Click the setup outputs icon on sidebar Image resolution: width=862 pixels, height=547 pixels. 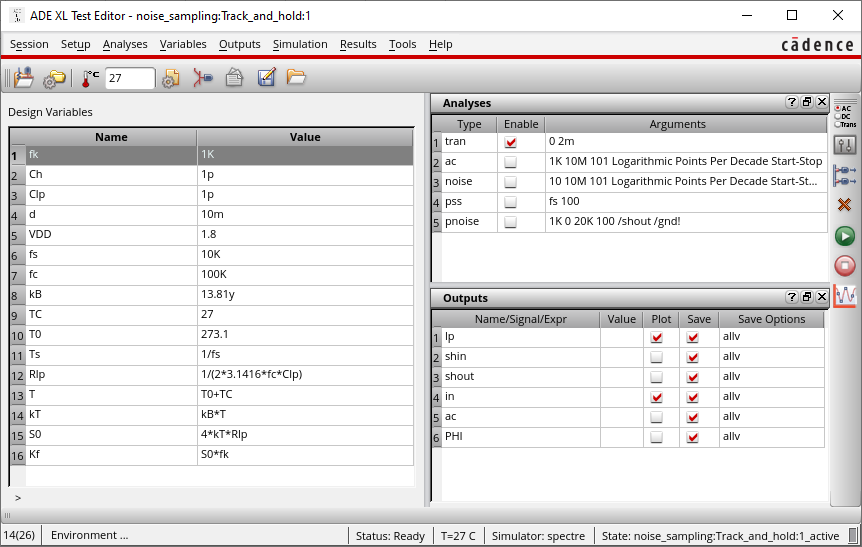pos(845,175)
